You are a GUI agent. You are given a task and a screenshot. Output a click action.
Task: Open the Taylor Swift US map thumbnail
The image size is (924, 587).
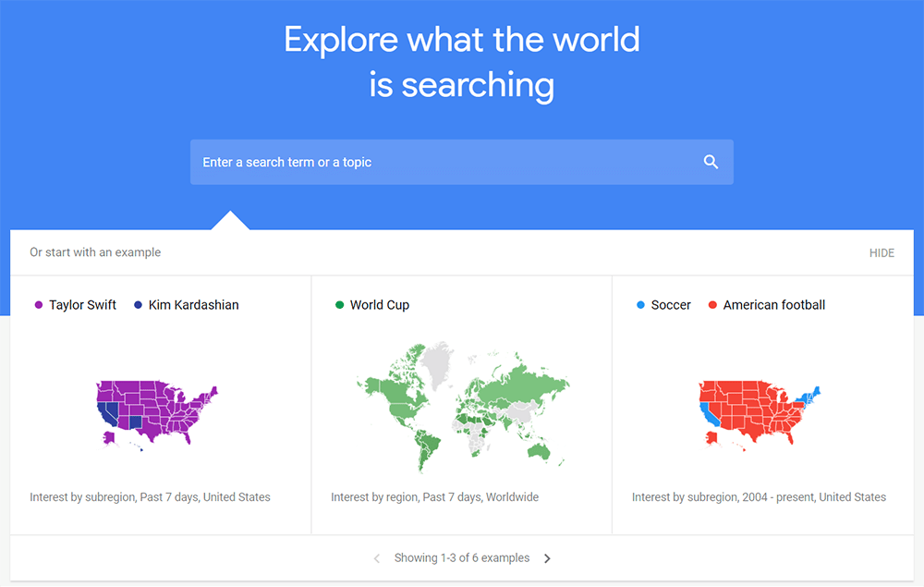157,415
